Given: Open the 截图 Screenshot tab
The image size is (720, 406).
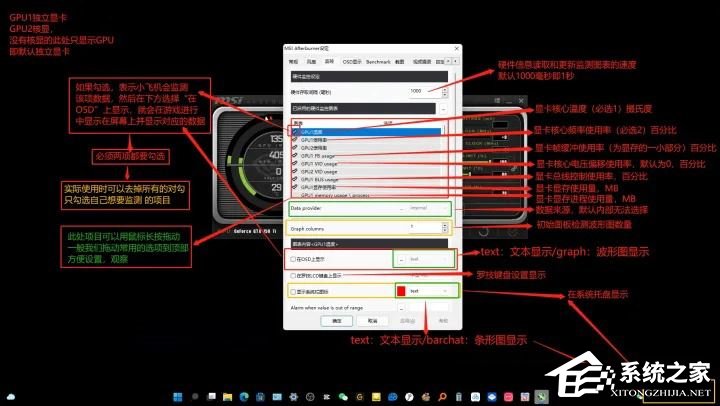Looking at the screenshot, I should (399, 62).
